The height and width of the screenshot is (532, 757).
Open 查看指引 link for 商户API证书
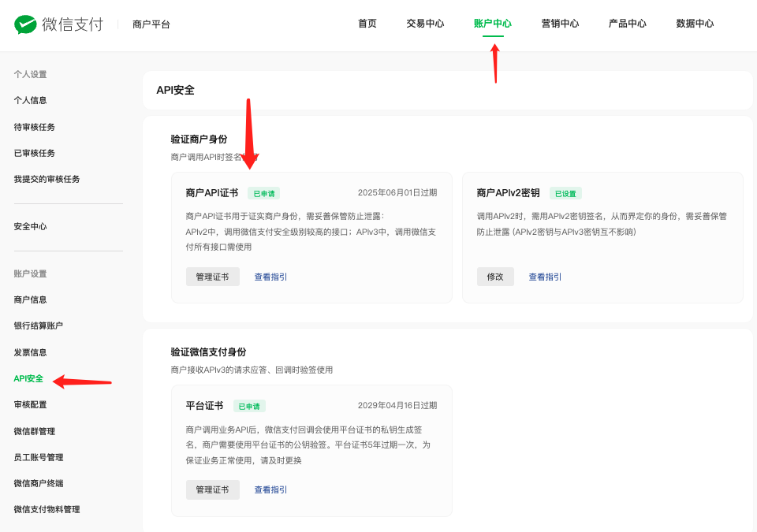coord(270,277)
